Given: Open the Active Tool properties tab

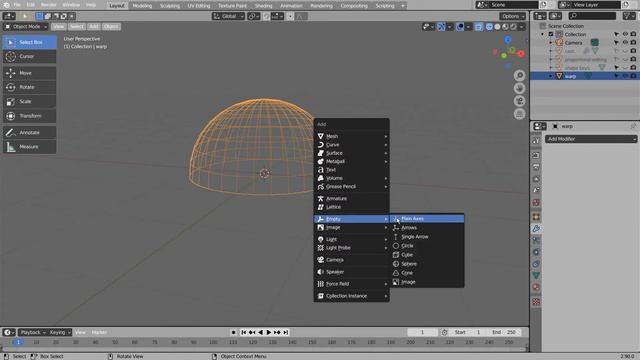Looking at the screenshot, I should [536, 141].
